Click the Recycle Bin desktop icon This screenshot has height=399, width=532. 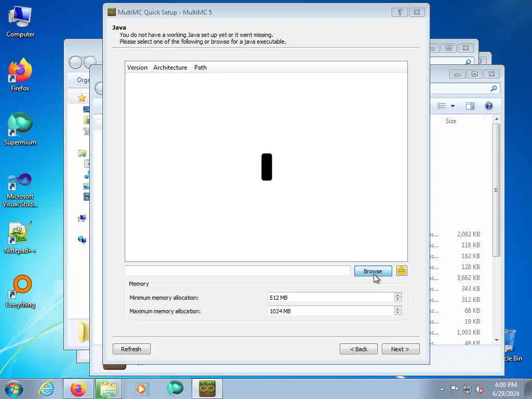(x=511, y=344)
